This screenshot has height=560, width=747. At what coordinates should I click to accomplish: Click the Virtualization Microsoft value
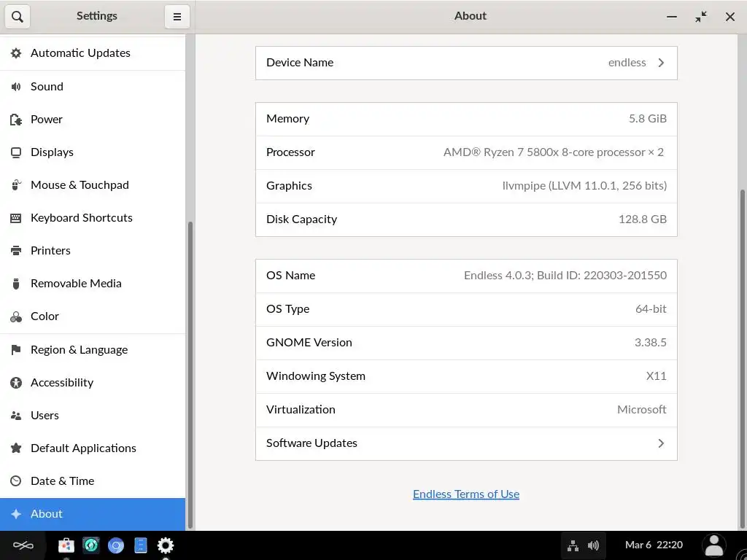pos(642,410)
